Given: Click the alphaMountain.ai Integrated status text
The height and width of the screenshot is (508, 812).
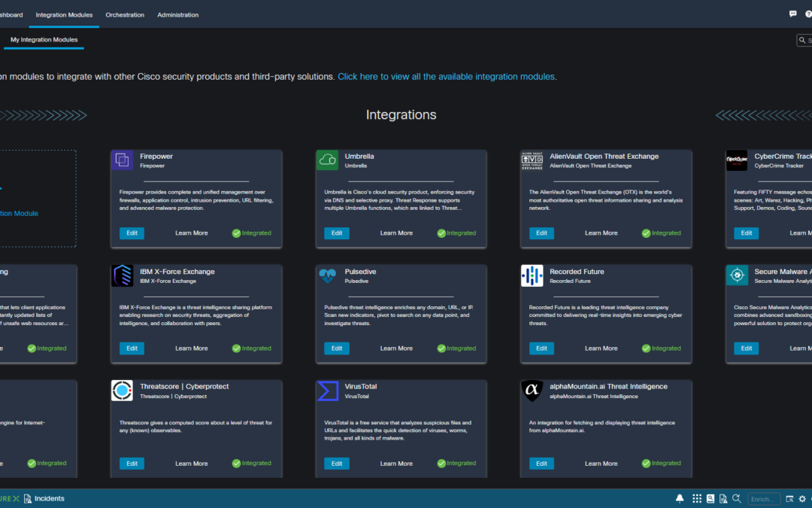Looking at the screenshot, I should coord(666,464).
